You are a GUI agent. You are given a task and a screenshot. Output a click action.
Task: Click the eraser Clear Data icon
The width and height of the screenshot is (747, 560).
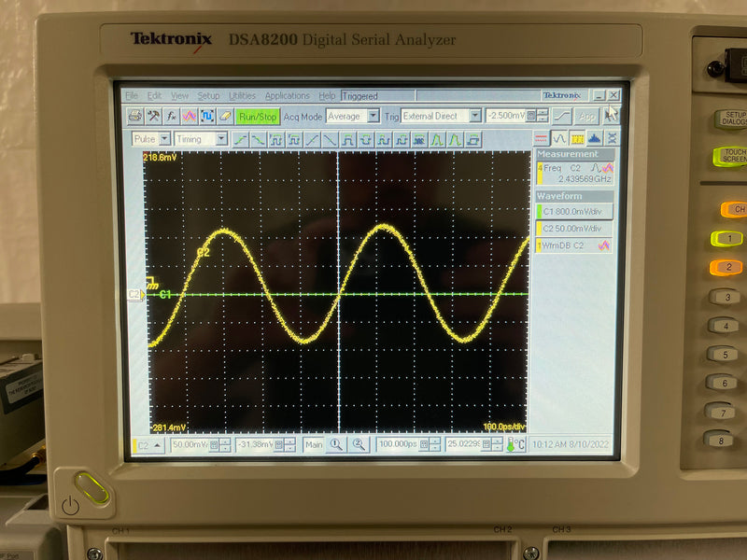coord(225,116)
